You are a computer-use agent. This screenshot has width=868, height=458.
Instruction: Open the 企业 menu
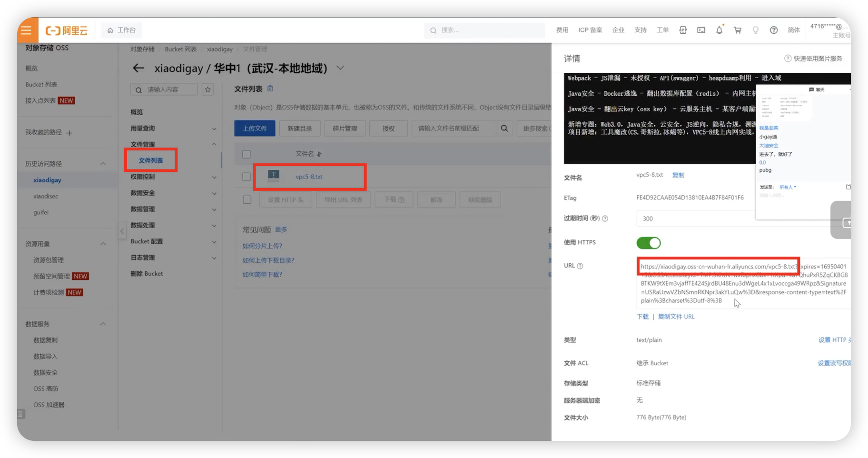[x=618, y=30]
